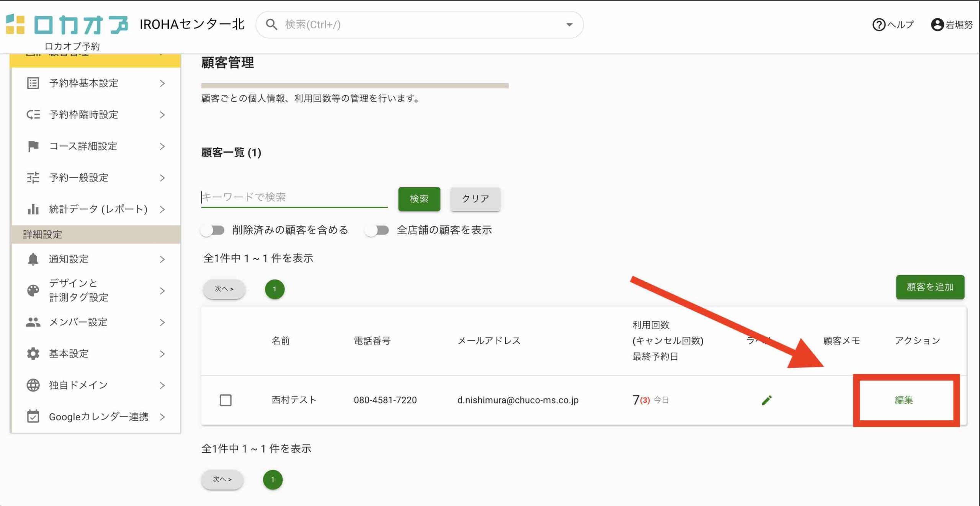Click the bell icon for 通知設定

[33, 259]
